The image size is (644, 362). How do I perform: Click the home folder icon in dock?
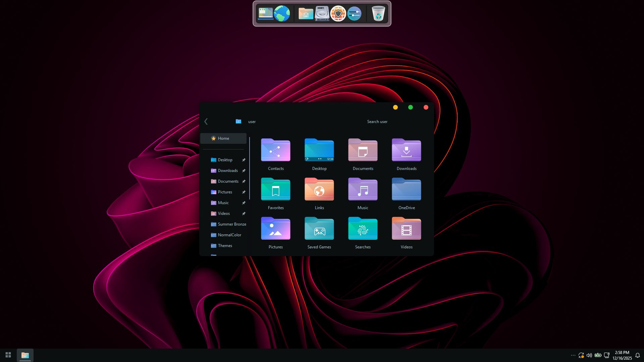click(x=306, y=14)
